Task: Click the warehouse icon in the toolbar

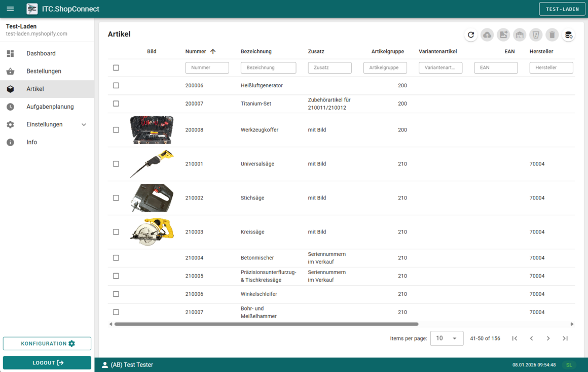Action: click(520, 35)
